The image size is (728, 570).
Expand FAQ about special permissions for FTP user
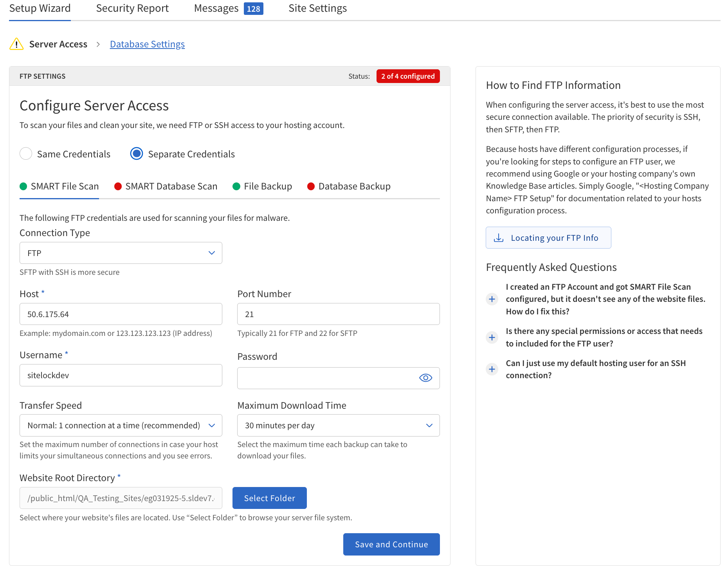point(492,337)
